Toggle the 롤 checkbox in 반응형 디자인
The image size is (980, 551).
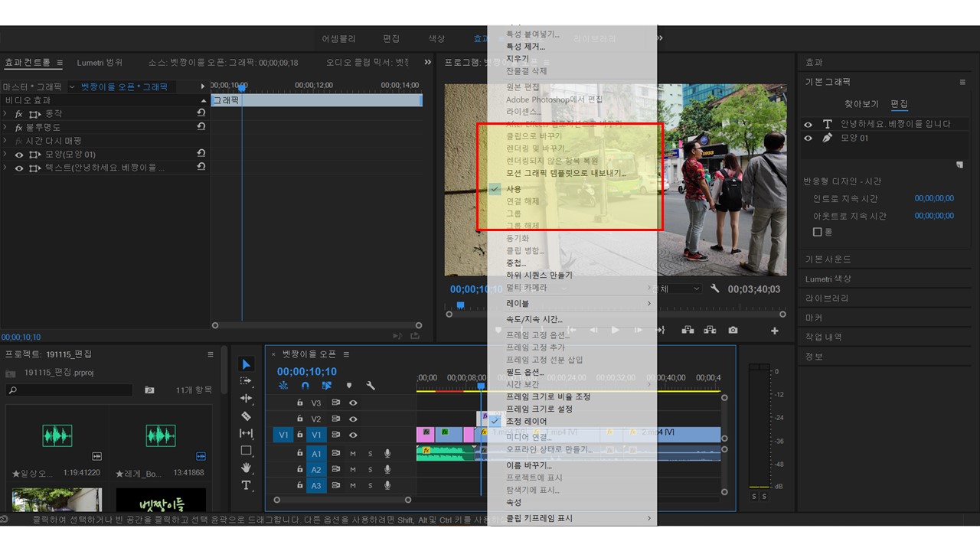click(x=818, y=232)
